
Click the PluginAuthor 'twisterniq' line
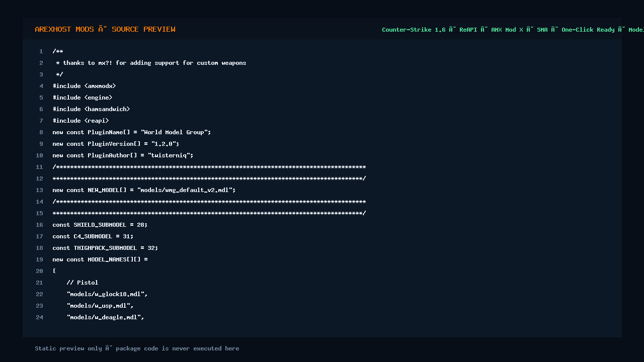pyautogui.click(x=123, y=155)
